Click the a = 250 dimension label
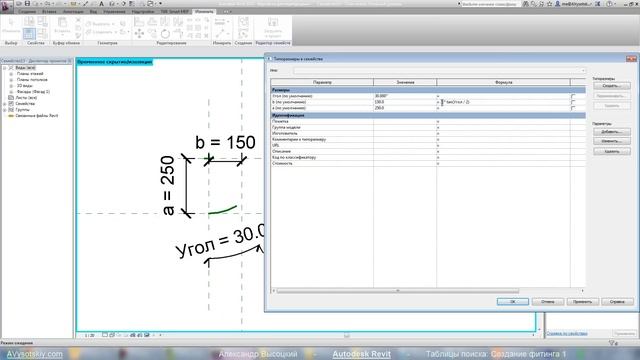 [x=168, y=185]
